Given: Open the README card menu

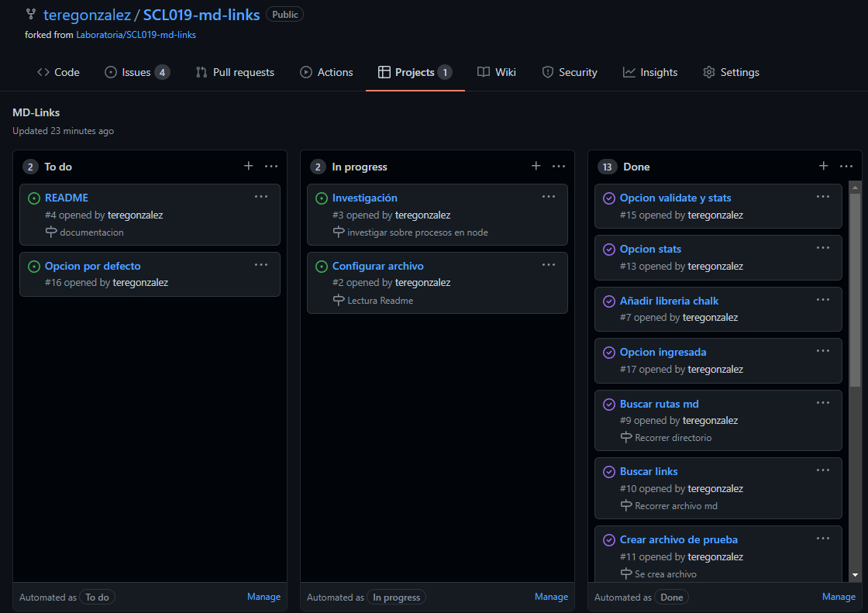Looking at the screenshot, I should [x=261, y=197].
